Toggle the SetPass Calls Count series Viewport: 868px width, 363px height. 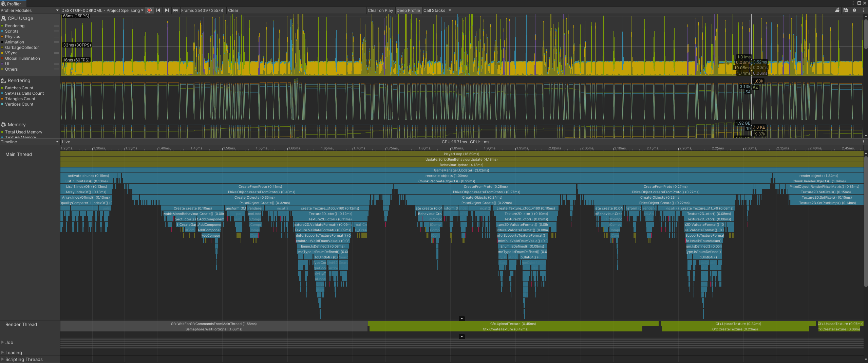(x=2, y=93)
